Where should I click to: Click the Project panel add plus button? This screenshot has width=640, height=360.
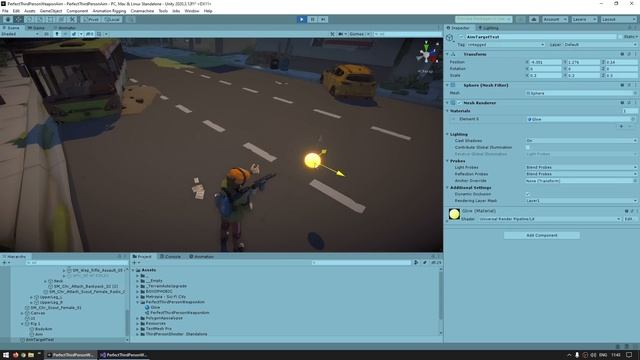(x=134, y=263)
